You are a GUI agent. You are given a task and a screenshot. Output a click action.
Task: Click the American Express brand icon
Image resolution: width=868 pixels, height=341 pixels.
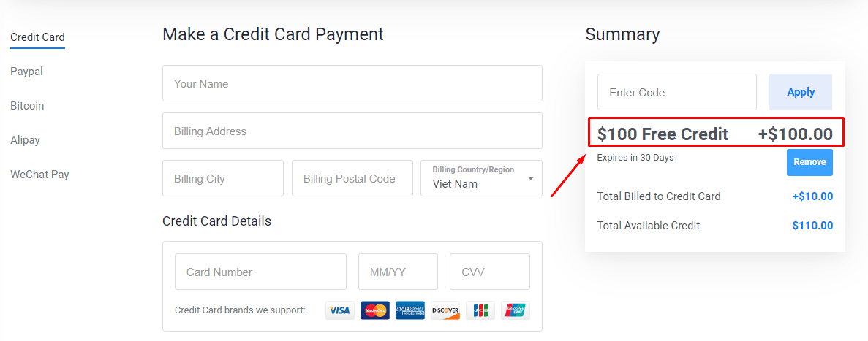410,310
